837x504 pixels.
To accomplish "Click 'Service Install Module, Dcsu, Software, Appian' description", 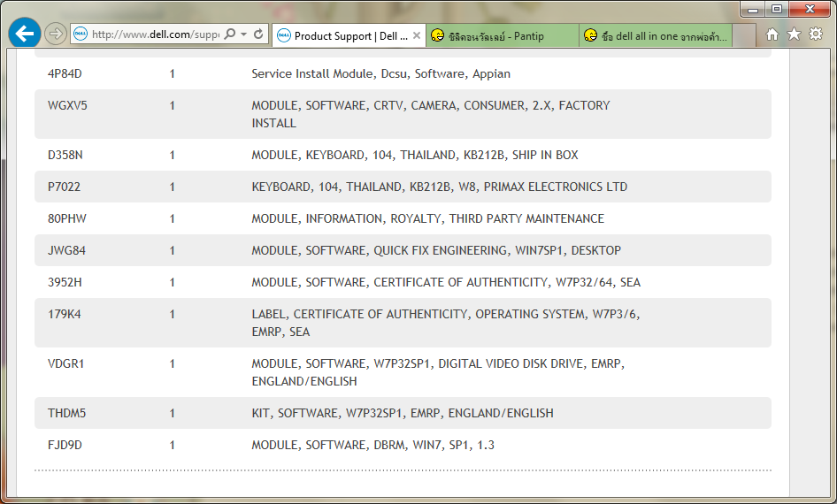I will (x=381, y=73).
